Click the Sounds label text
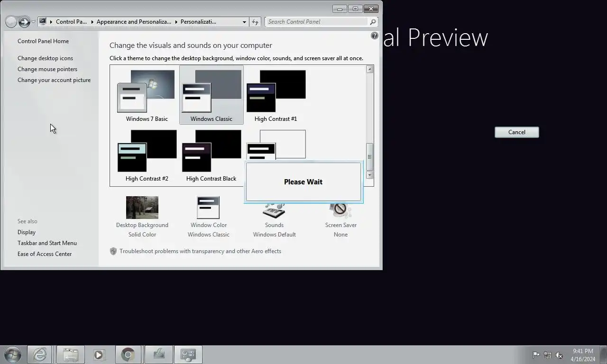607x364 pixels. pyautogui.click(x=274, y=225)
